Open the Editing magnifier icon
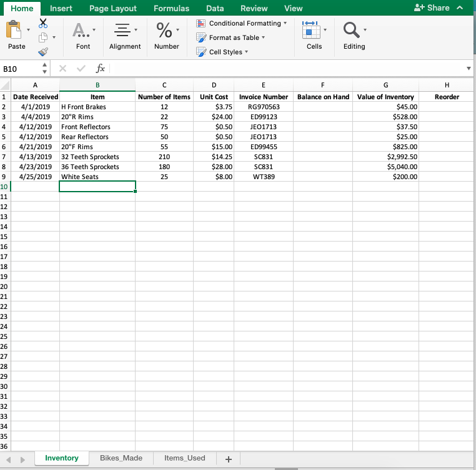 [x=351, y=30]
